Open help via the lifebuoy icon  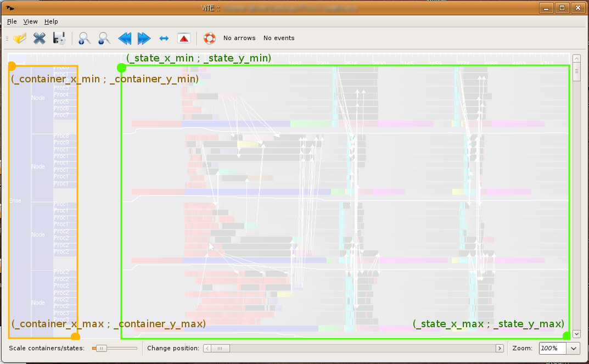point(209,38)
